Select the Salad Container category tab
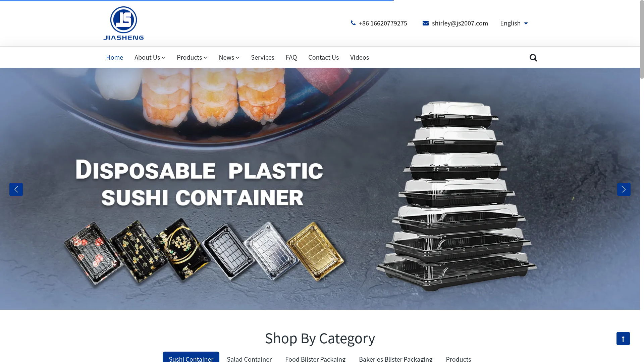This screenshot has width=644, height=362. pyautogui.click(x=249, y=358)
